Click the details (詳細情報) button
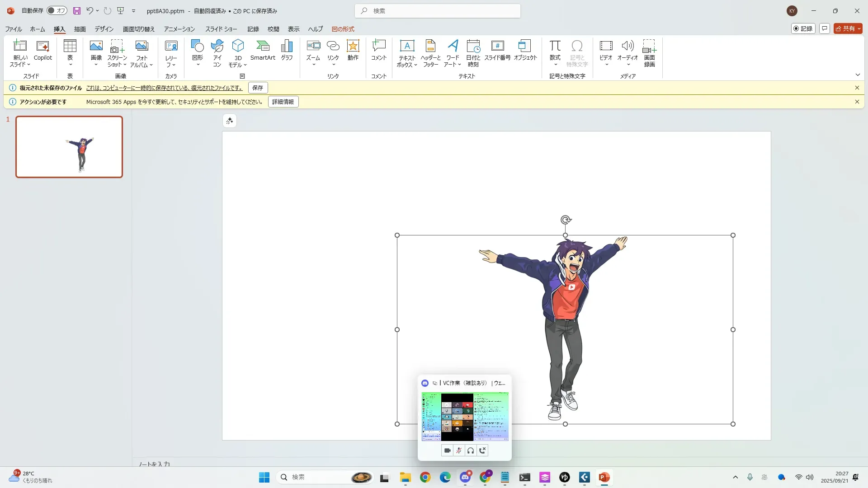Viewport: 868px width, 488px height. [x=283, y=102]
